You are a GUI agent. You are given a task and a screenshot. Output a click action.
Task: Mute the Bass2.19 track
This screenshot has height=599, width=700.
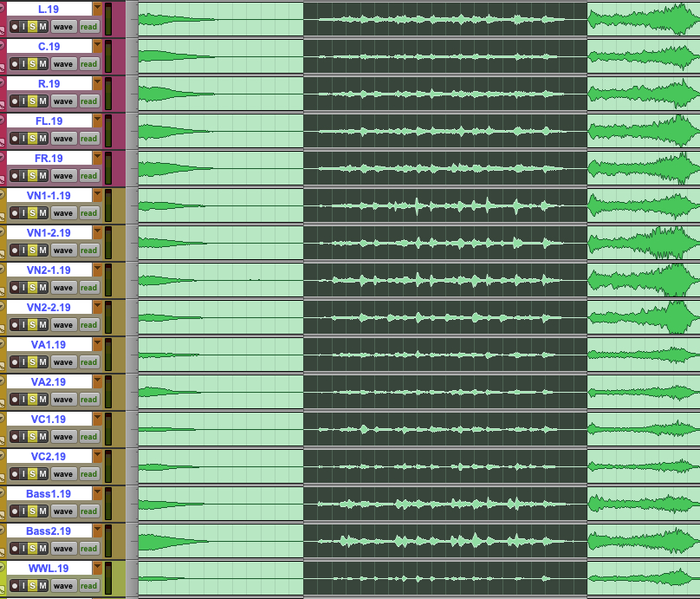pyautogui.click(x=42, y=549)
